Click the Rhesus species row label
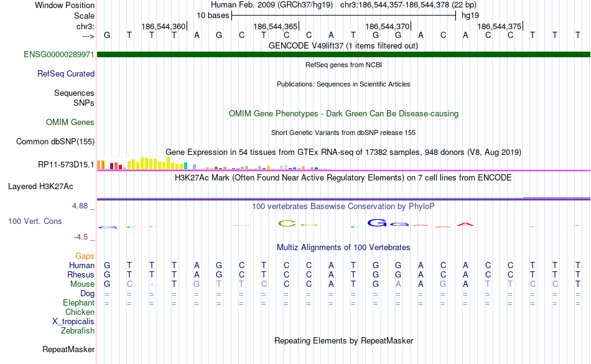This screenshot has height=364, width=591. pyautogui.click(x=81, y=274)
